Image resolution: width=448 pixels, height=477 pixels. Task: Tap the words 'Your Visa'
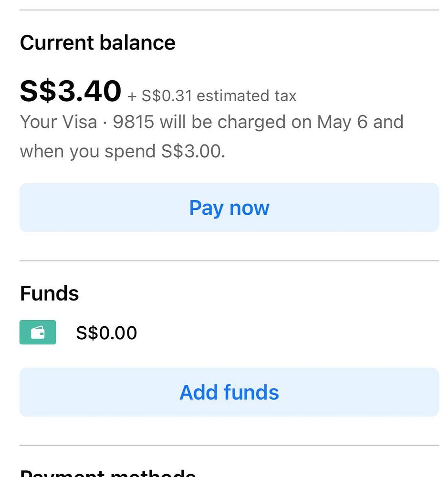click(x=58, y=122)
